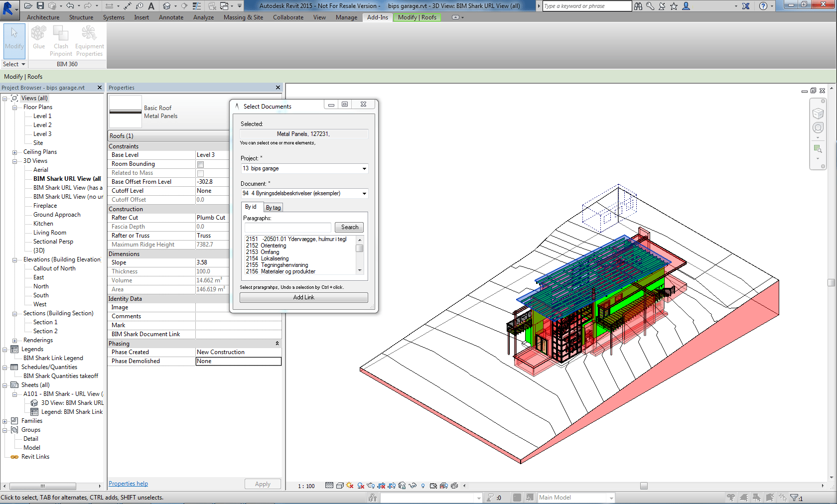Click the Paragraphs search input field
This screenshot has height=504, width=837.
[x=288, y=227]
